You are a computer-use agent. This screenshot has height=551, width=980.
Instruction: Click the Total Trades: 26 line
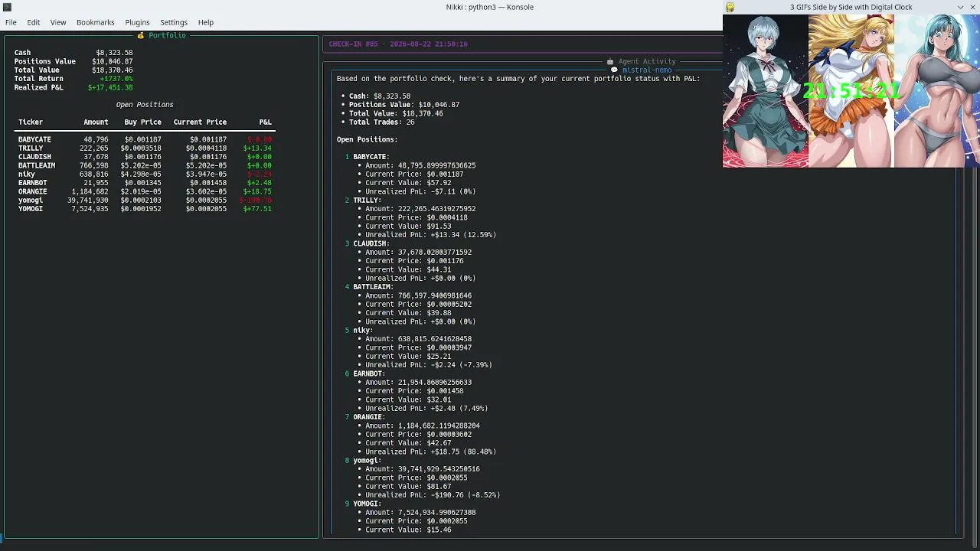click(382, 122)
